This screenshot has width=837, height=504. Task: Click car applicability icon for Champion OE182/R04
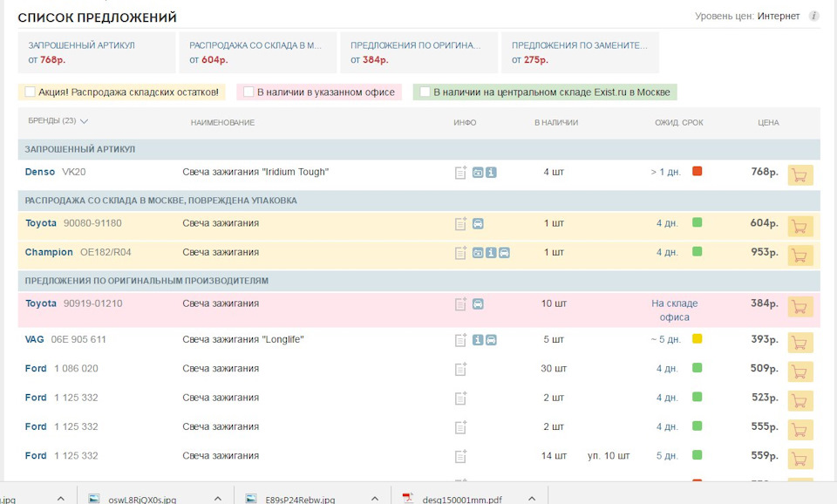[x=505, y=253]
